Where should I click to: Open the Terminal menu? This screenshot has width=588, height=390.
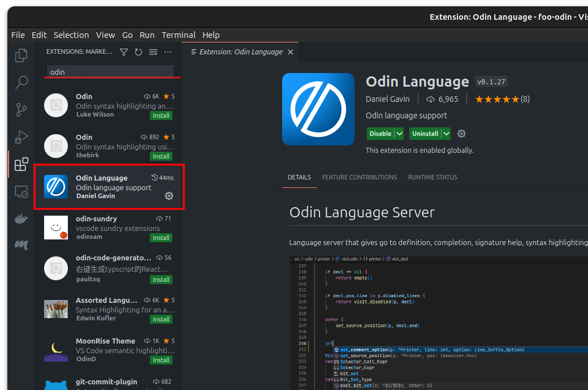pos(179,35)
